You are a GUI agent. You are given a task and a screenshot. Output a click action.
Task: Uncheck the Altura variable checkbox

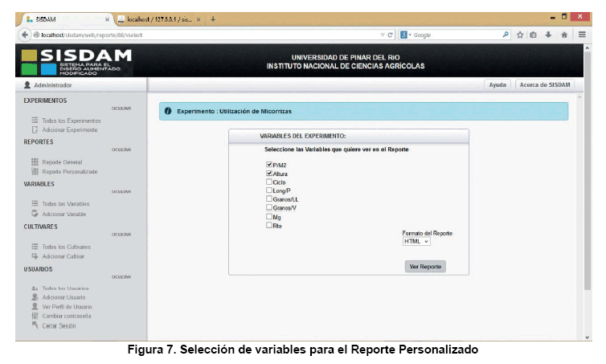click(268, 174)
